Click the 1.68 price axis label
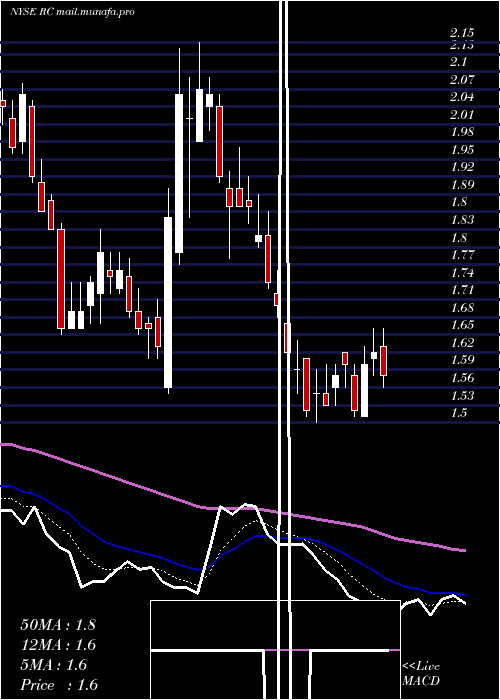This screenshot has width=500, height=700. click(x=462, y=308)
